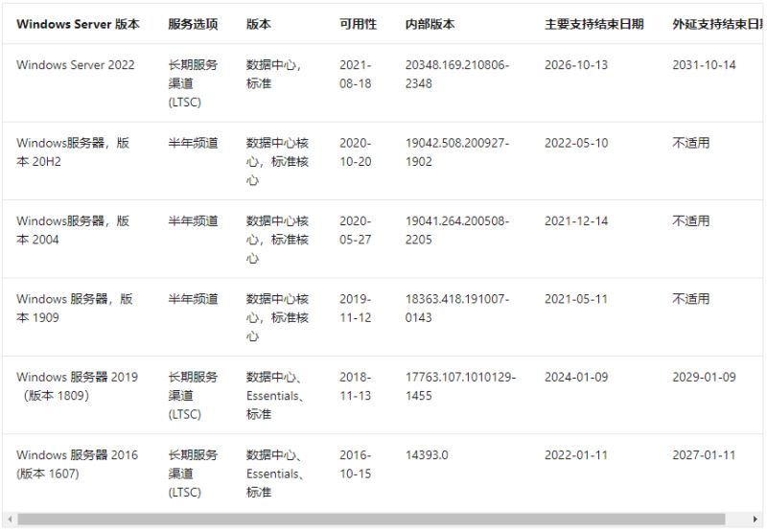Screen dimensions: 767x532
Task: Click mainstream end date '2022-01-11'
Action: coord(576,455)
